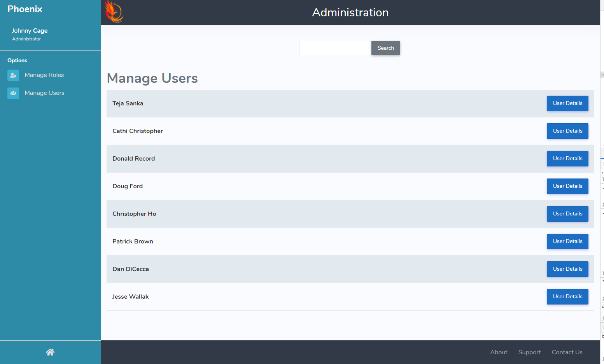Show User Details for Doug Ford
Image resolution: width=604 pixels, height=364 pixels.
[567, 186]
